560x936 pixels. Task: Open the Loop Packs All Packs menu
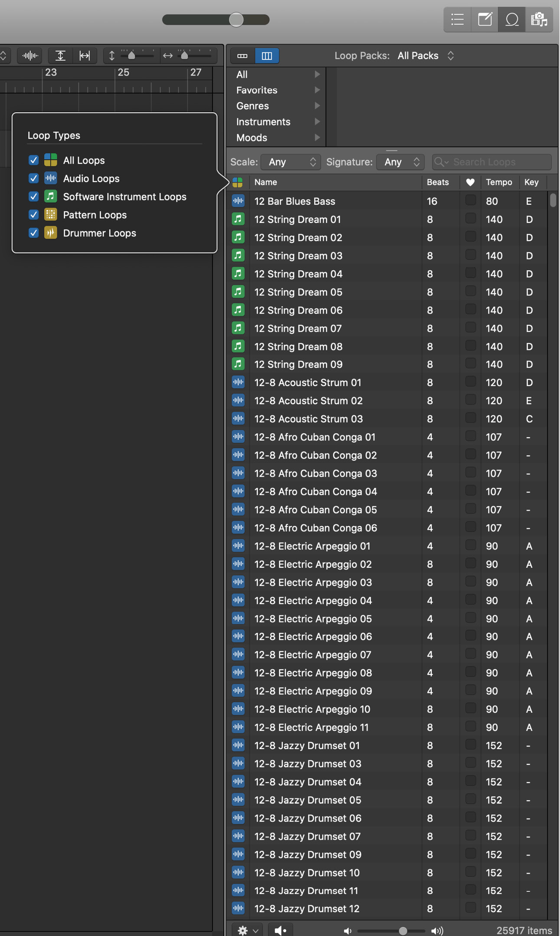[426, 56]
